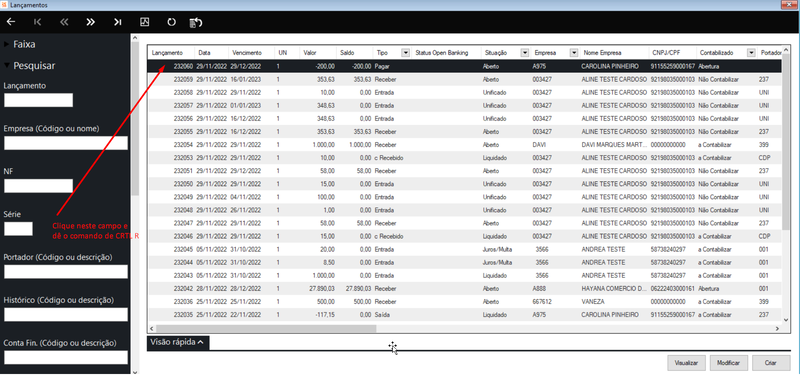Select row with lançamento 232049
The height and width of the screenshot is (375, 800).
(x=464, y=196)
